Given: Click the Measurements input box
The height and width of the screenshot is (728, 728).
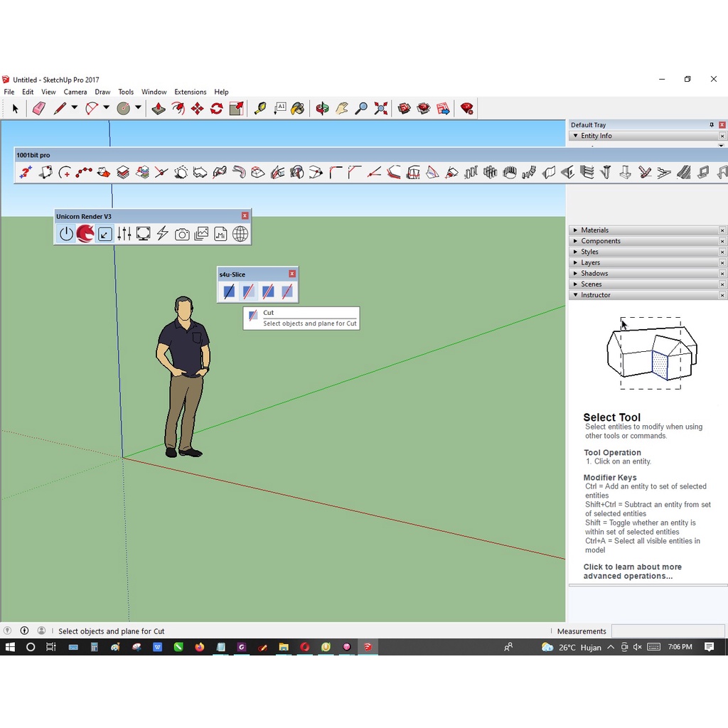Looking at the screenshot, I should pos(668,631).
